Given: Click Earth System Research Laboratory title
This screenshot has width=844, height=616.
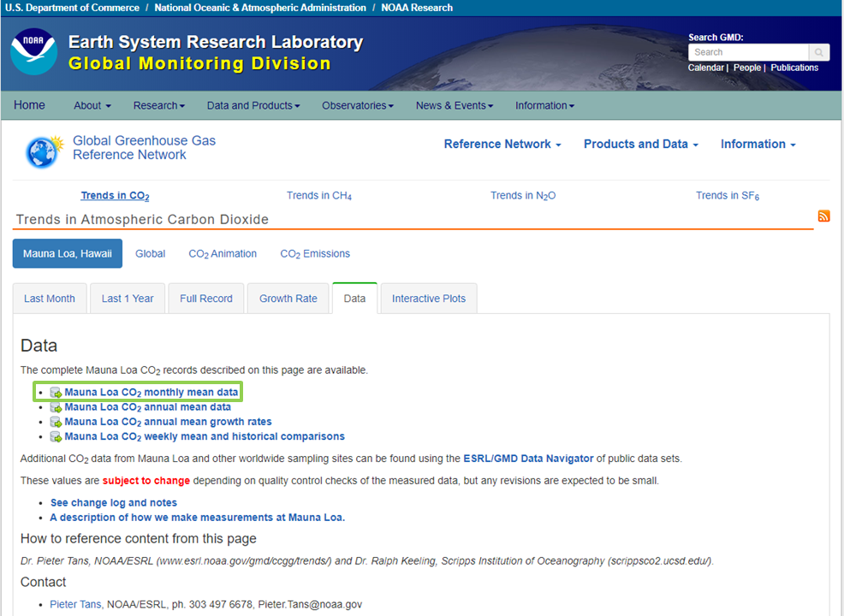Looking at the screenshot, I should coord(216,42).
